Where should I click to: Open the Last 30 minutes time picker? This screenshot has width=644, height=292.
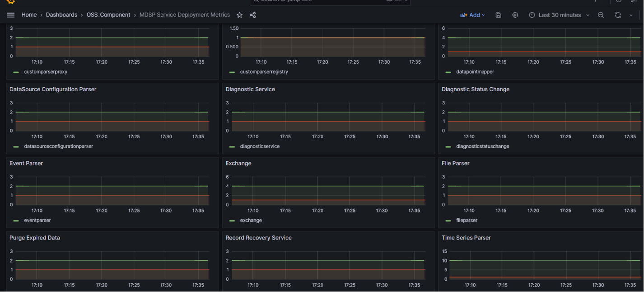560,15
